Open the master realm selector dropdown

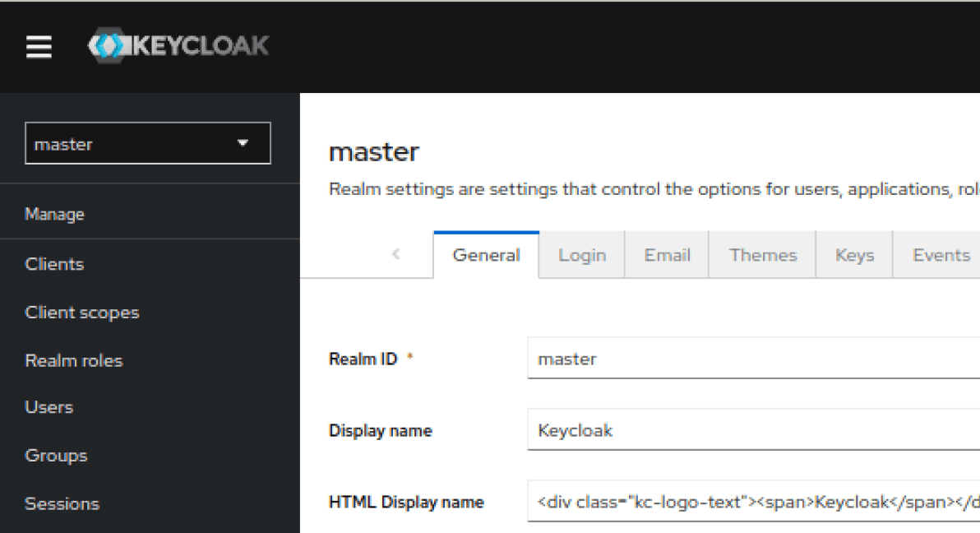[148, 144]
